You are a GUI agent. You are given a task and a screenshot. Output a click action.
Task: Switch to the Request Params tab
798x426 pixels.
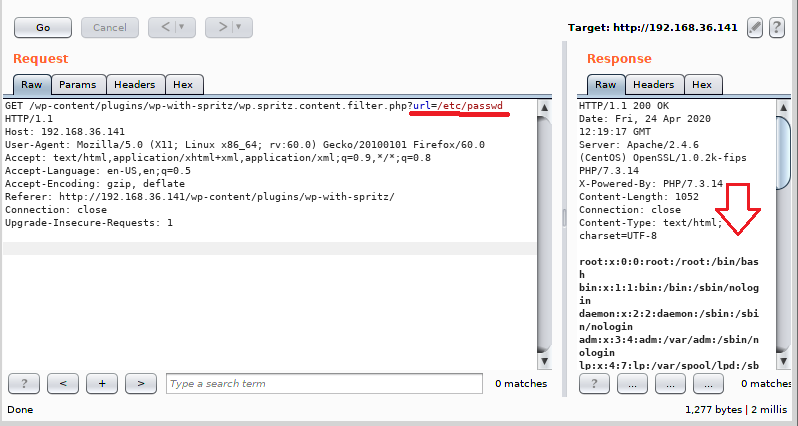(78, 84)
